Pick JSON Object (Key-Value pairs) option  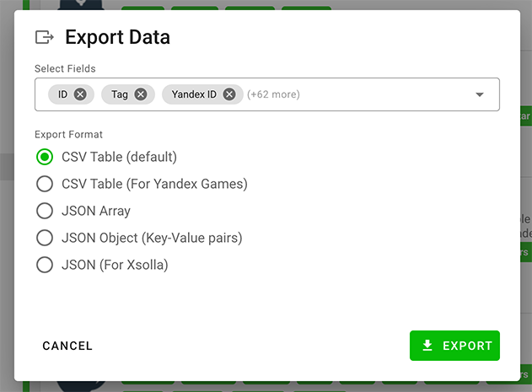pyautogui.click(x=45, y=238)
